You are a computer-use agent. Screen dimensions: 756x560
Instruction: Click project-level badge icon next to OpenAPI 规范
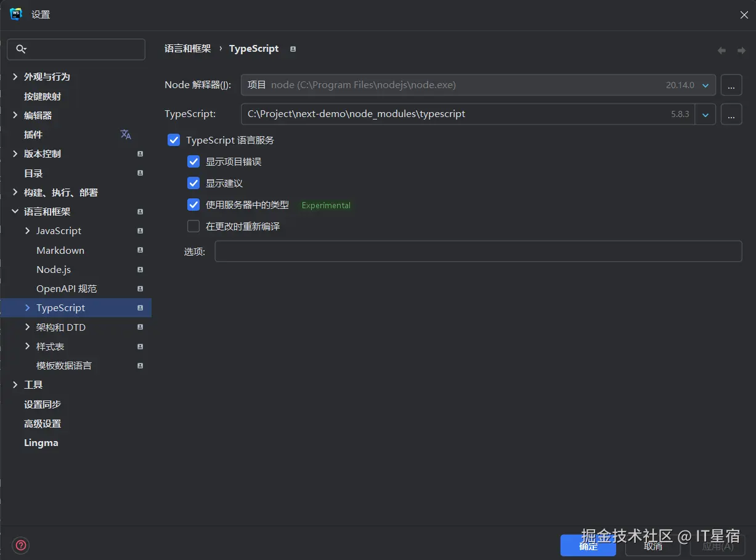pyautogui.click(x=140, y=289)
